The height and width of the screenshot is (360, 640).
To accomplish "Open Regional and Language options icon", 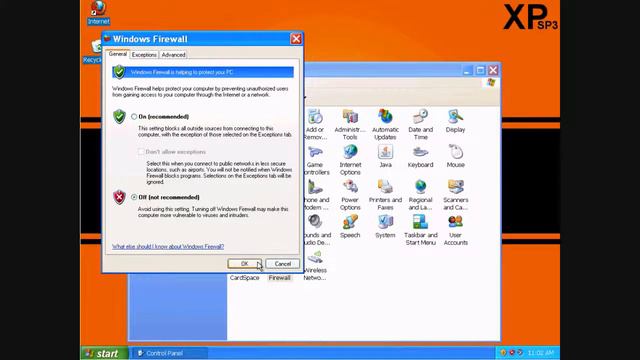I will tap(420, 187).
